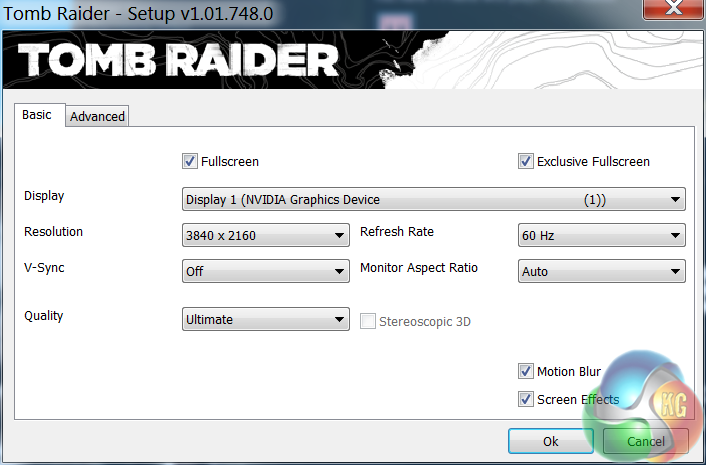Open the Quality dropdown showing Ultimate
The height and width of the screenshot is (465, 706).
pos(266,320)
